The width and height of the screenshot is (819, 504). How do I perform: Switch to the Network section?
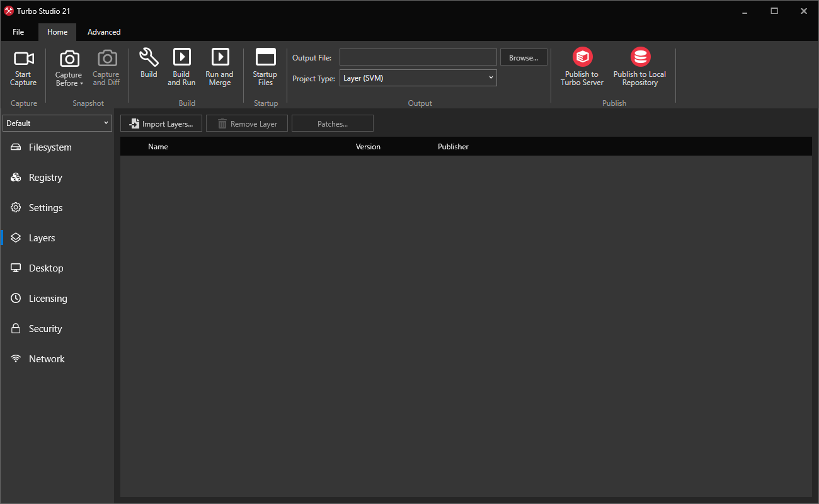tap(47, 358)
